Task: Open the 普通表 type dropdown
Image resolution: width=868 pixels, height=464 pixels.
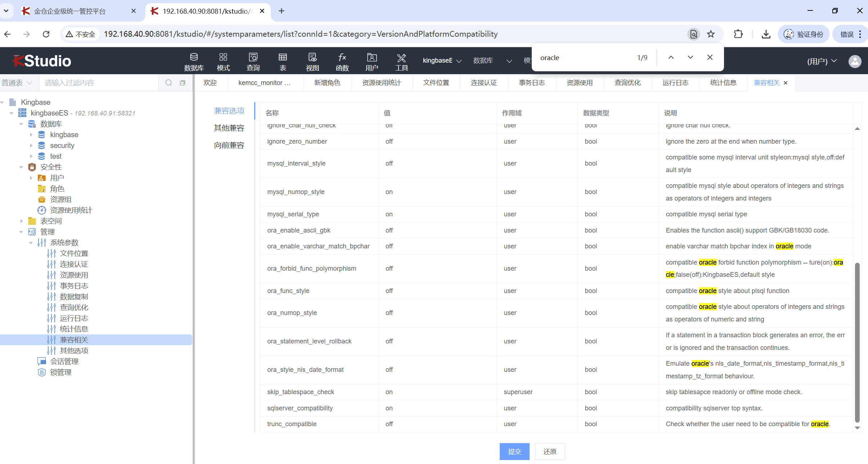Action: [17, 83]
